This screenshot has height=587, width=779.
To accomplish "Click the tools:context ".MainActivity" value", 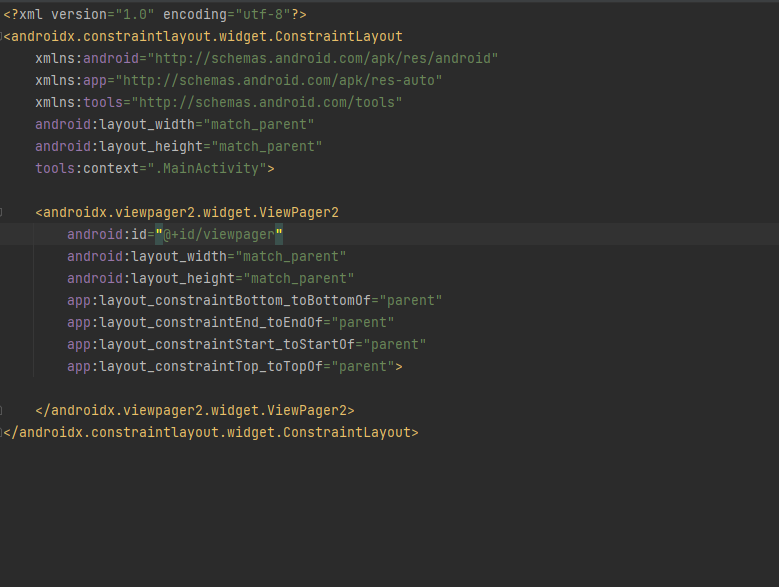I will [x=207, y=168].
